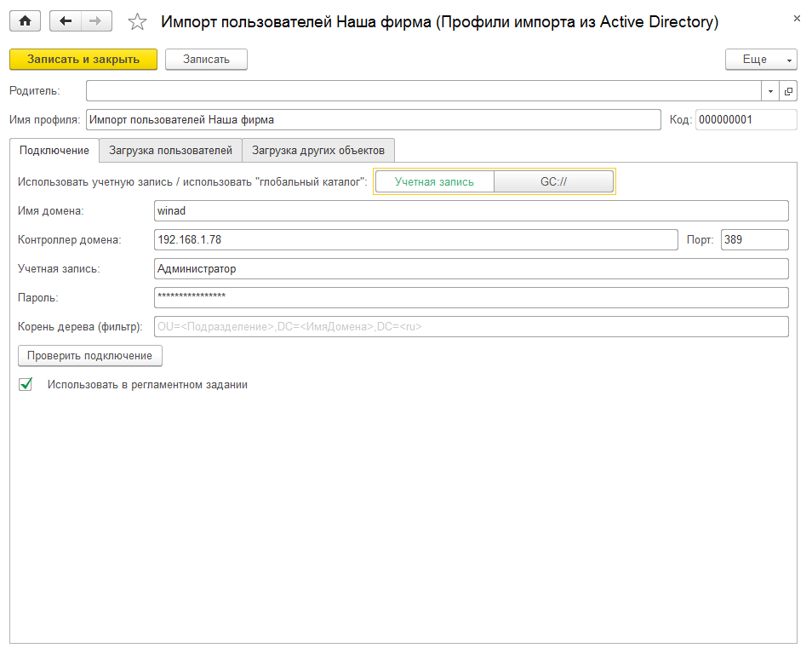Click the home navigation icon
The width and height of the screenshot is (812, 654).
coord(24,20)
